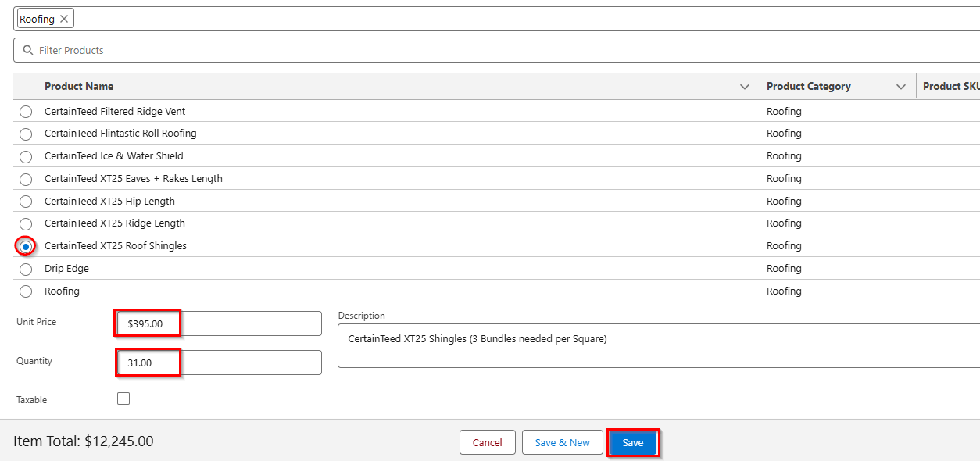This screenshot has height=461, width=980.
Task: Click the Item Total $12,245.00 text
Action: 84,441
